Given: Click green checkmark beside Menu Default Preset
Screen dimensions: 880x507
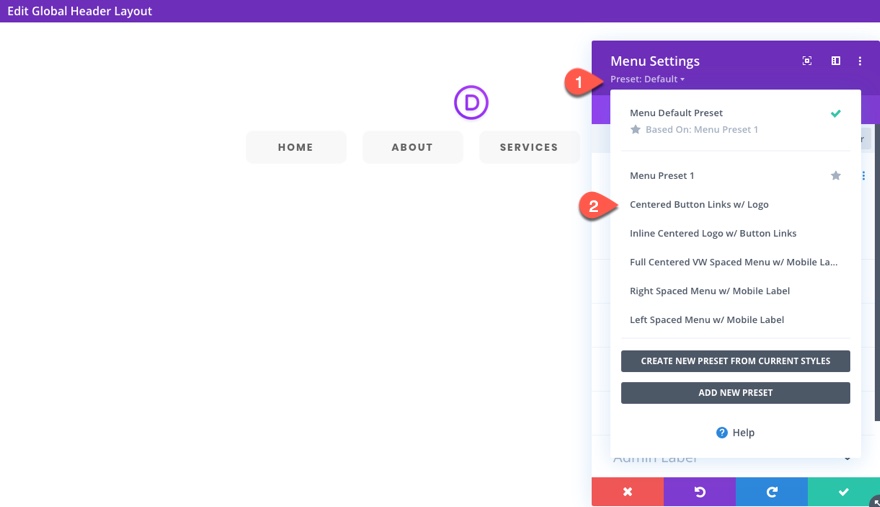Looking at the screenshot, I should point(835,113).
